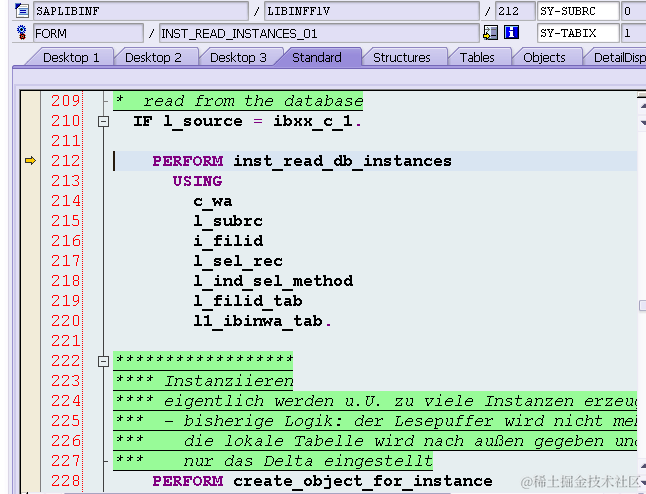Image resolution: width=646 pixels, height=494 pixels.
Task: Click the ibxx_c_1 constant
Action: tap(313, 121)
